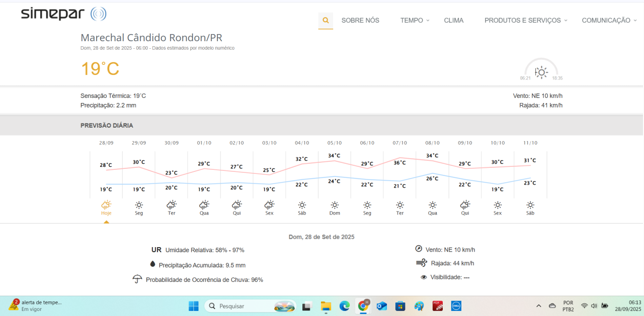
Task: Select the rain icon for Qui 09/10
Action: coord(465,205)
